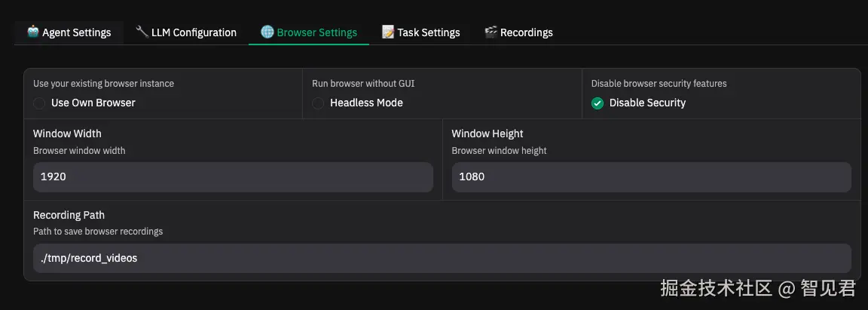Click the robot icon on Agent Settings
The width and height of the screenshot is (868, 310).
click(x=33, y=32)
